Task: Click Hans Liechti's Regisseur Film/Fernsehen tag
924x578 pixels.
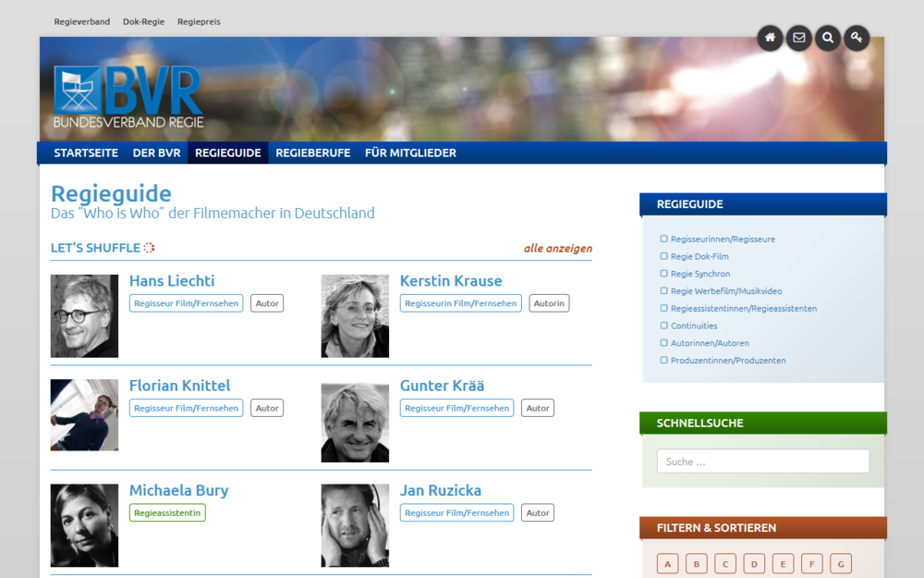Action: coord(187,303)
